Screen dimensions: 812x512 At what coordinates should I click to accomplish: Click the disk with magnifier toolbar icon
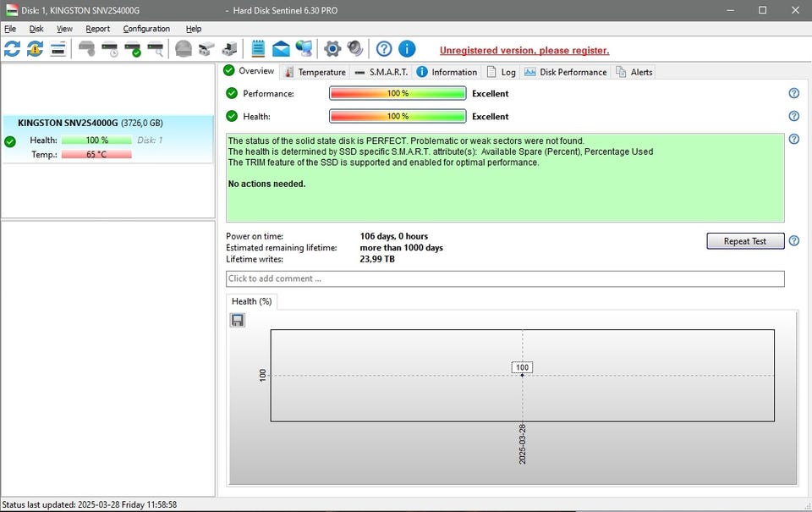coord(156,49)
